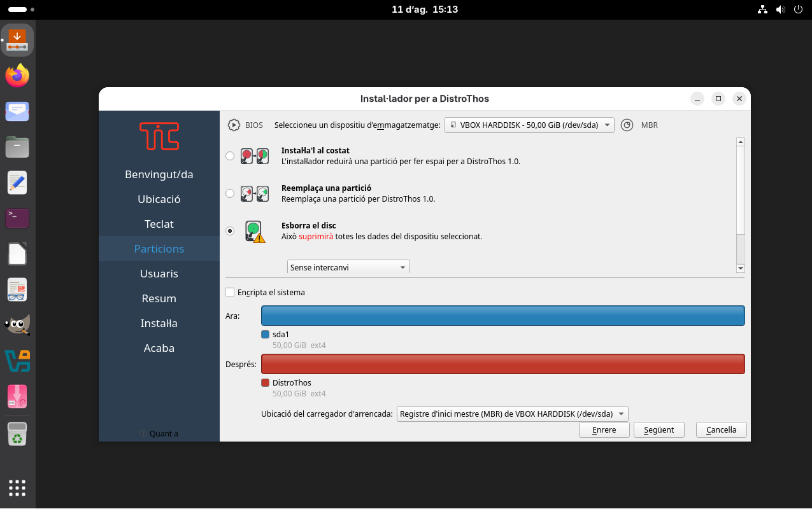Image resolution: width=812 pixels, height=509 pixels.
Task: Open the clock showing 11 d'ag. 15:13
Action: 425,10
